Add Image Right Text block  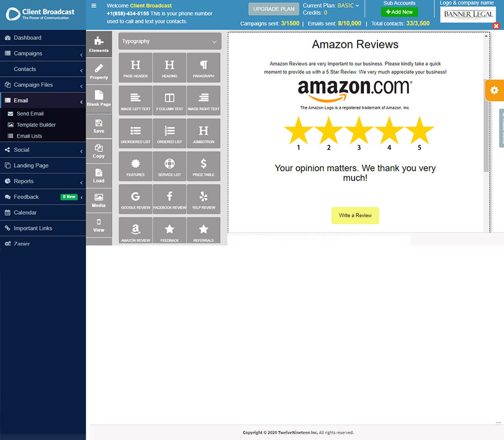[203, 100]
